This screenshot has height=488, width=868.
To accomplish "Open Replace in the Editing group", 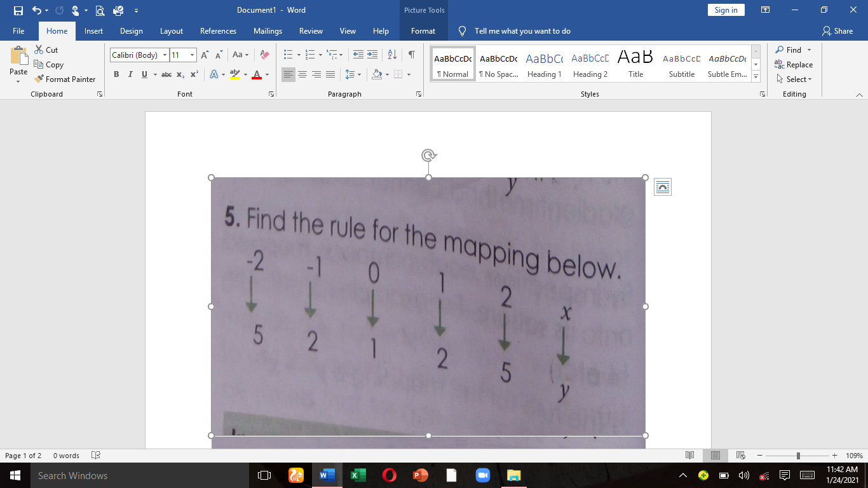I will 796,64.
